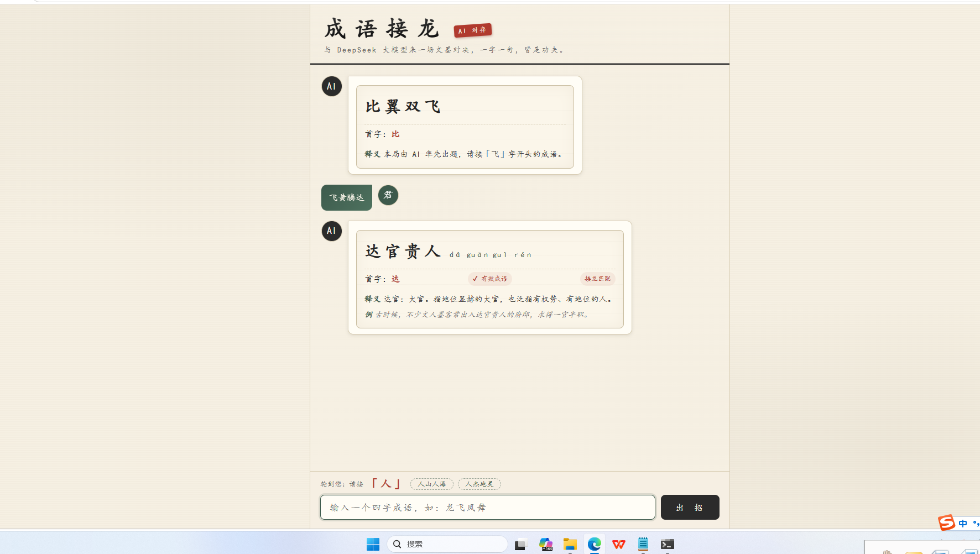The height and width of the screenshot is (554, 980).
Task: Click the 出招 submit button
Action: pyautogui.click(x=690, y=507)
